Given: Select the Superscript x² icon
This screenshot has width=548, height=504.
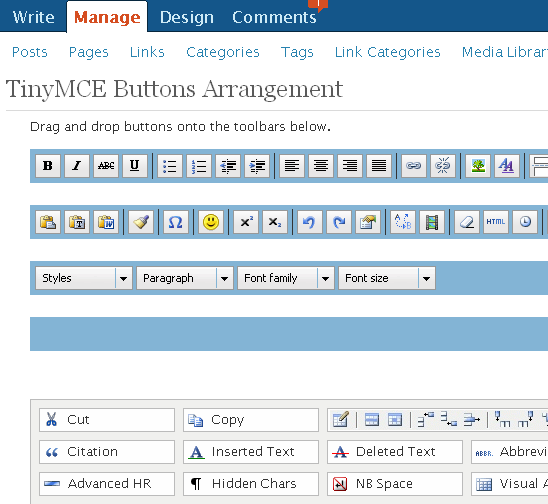Looking at the screenshot, I should 246,222.
